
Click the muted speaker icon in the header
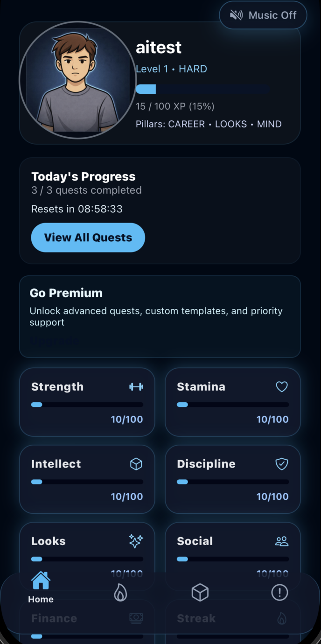click(237, 15)
